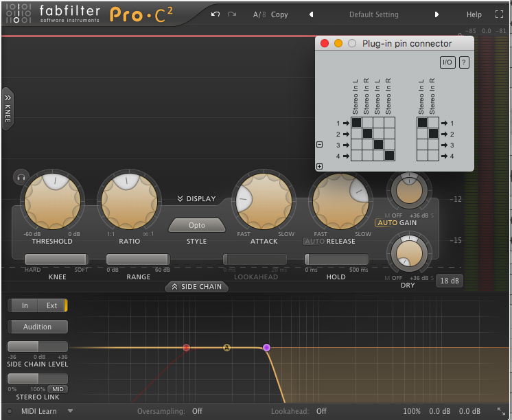
Task: Click the Attack knob
Action: tap(264, 201)
